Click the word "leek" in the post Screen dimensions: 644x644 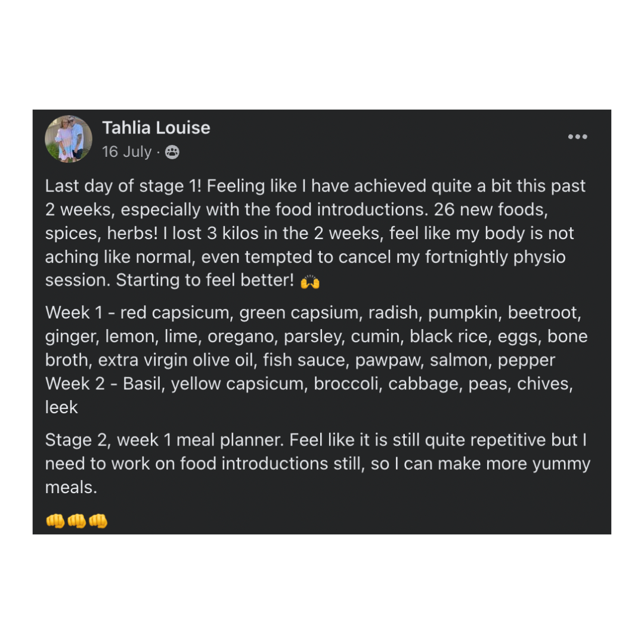(61, 407)
